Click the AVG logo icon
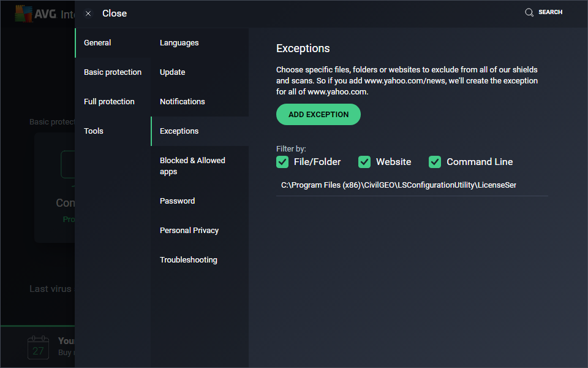 coord(24,14)
